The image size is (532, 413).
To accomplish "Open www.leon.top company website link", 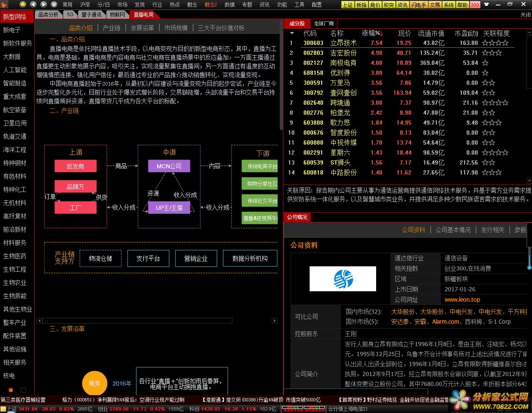I will tap(462, 300).
